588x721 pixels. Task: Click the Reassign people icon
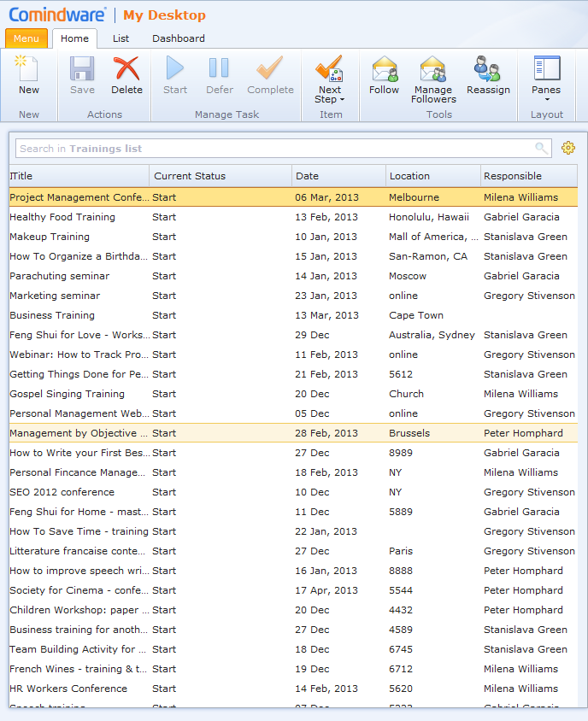point(487,68)
